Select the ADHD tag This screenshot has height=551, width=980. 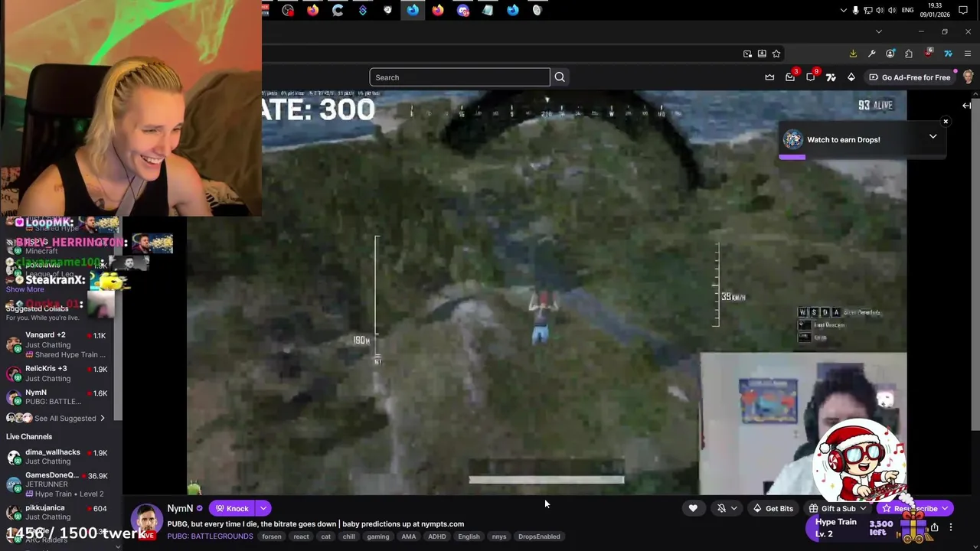click(437, 536)
